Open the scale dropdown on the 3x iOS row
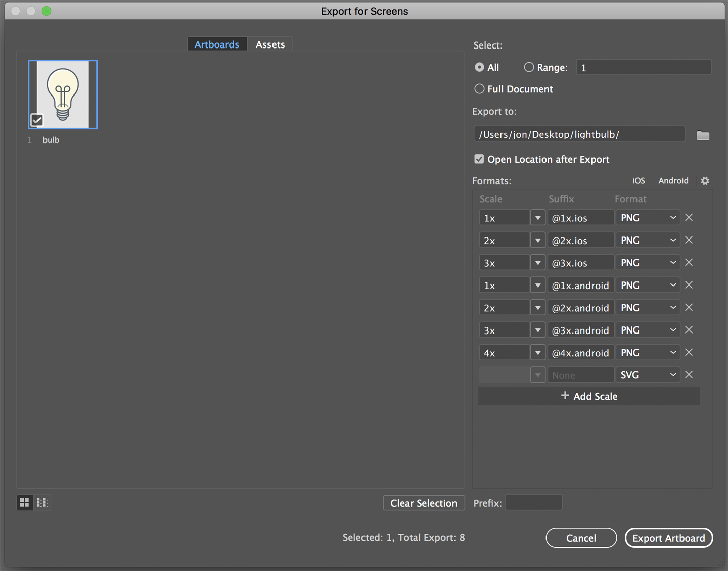Viewport: 728px width, 571px height. pyautogui.click(x=537, y=262)
